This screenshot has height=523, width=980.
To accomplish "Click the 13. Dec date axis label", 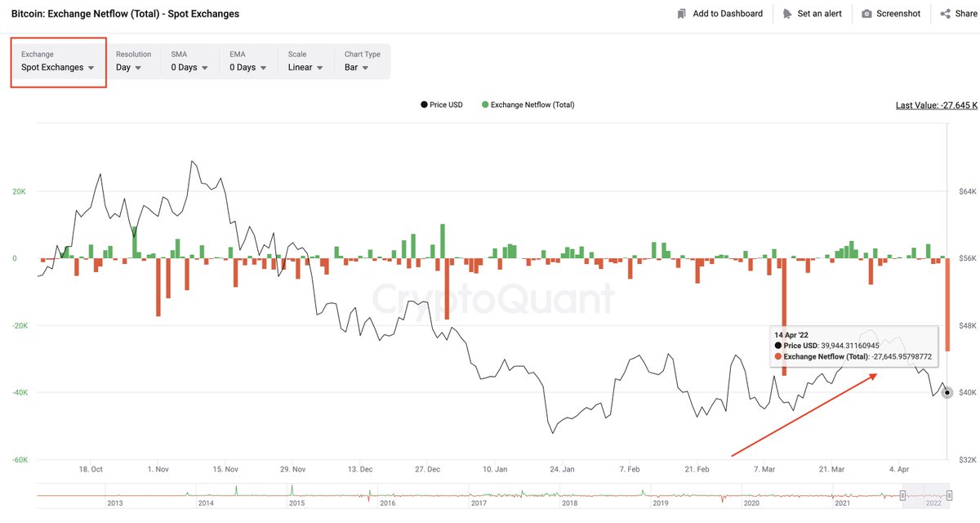I will click(360, 470).
